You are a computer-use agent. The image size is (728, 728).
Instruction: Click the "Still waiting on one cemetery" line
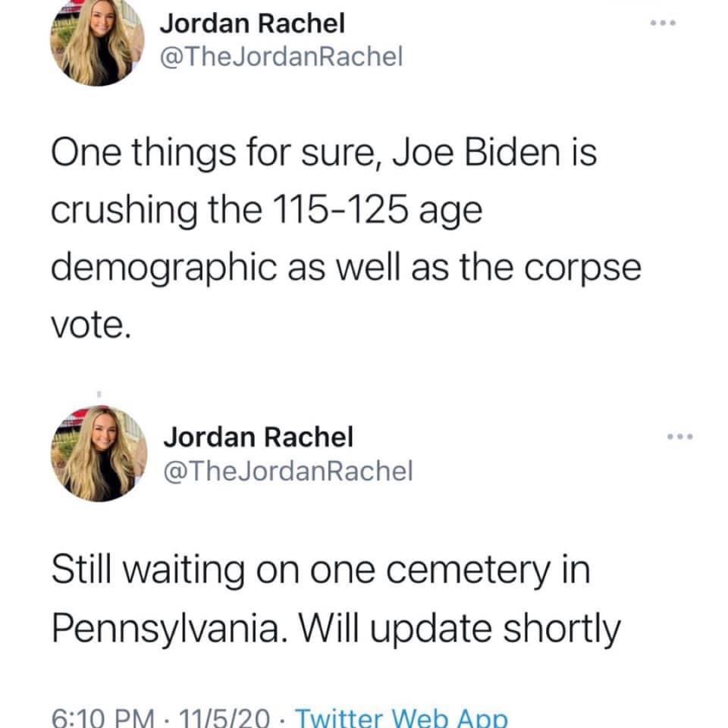pyautogui.click(x=320, y=571)
